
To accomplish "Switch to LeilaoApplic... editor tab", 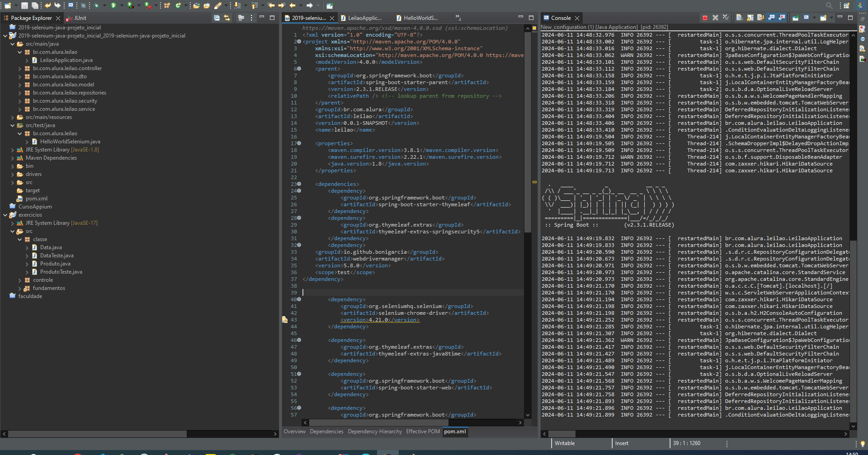I will [361, 18].
